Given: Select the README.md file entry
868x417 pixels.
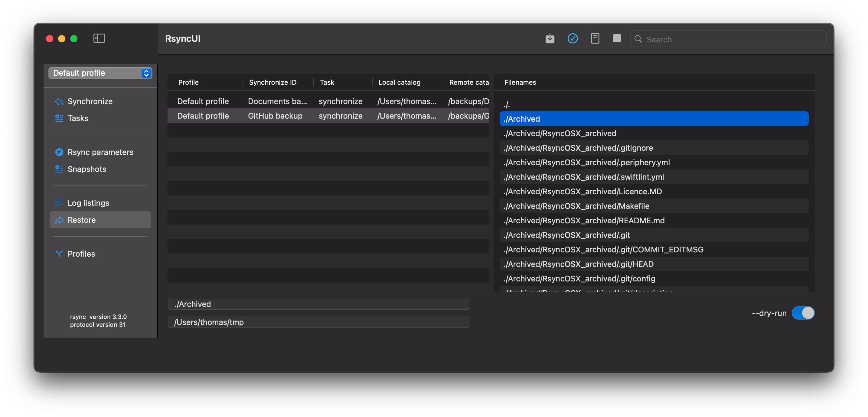Looking at the screenshot, I should pyautogui.click(x=584, y=221).
